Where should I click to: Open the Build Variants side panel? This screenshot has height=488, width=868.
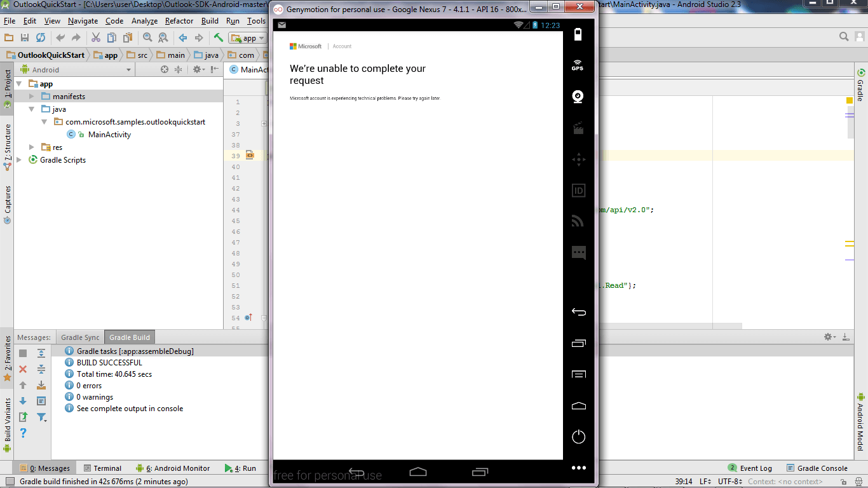[8, 424]
